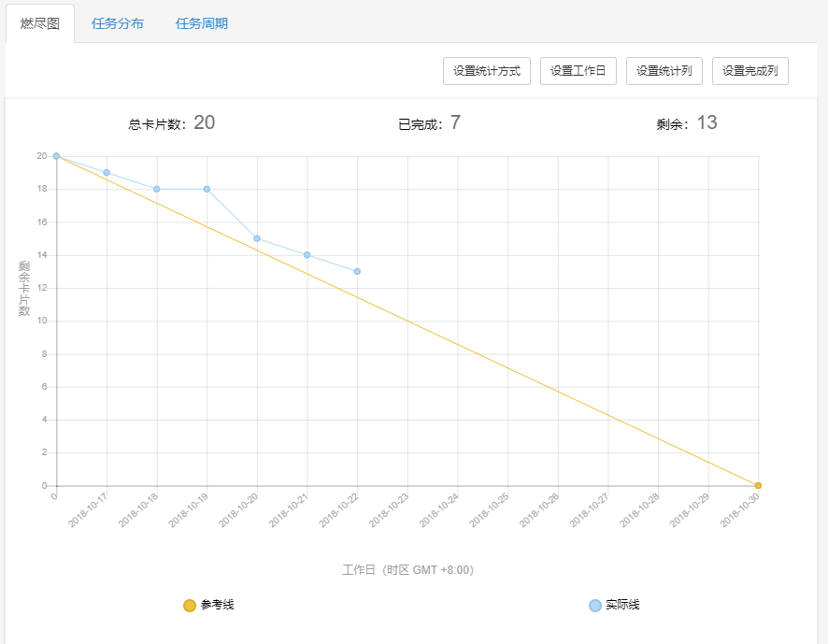Screen dimensions: 828x644
Task: Switch to the 燃尽图 tab
Action: (39, 23)
